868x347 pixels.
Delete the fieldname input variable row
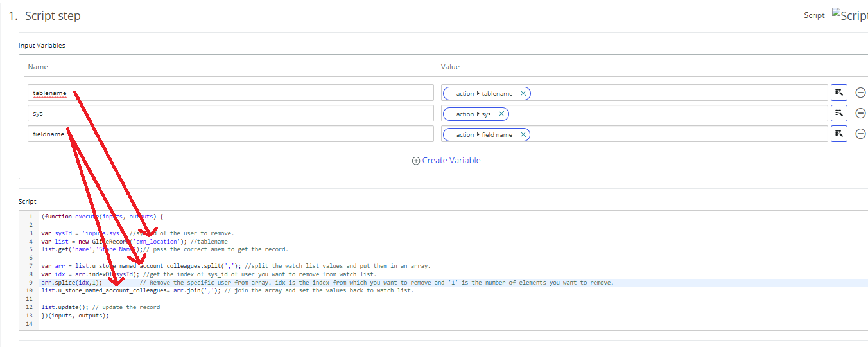860,134
